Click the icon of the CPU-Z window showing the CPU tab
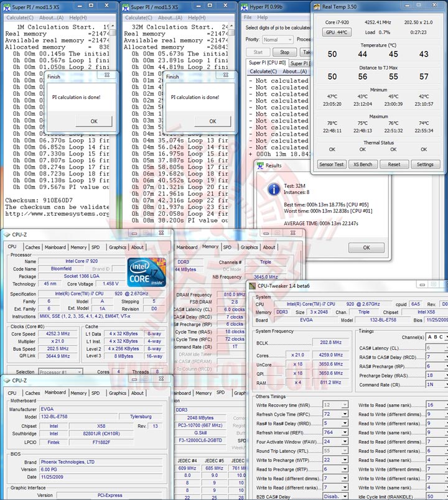Viewport: 448px width, 500px height. (x=7, y=234)
